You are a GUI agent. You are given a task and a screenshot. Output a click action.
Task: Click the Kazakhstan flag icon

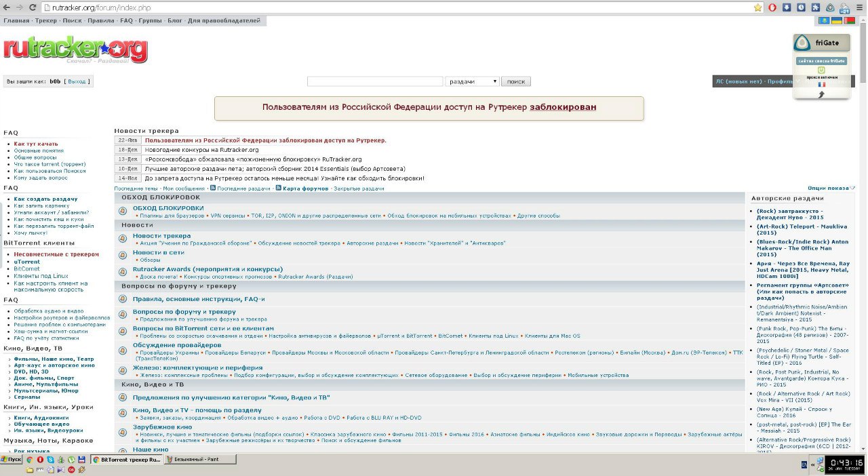(824, 21)
